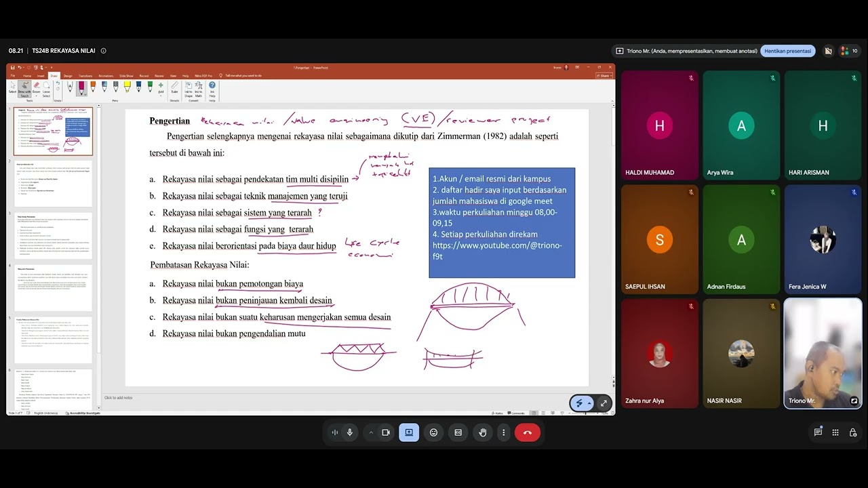868x488 pixels.
Task: Open annotation tools lightning button
Action: pos(582,403)
